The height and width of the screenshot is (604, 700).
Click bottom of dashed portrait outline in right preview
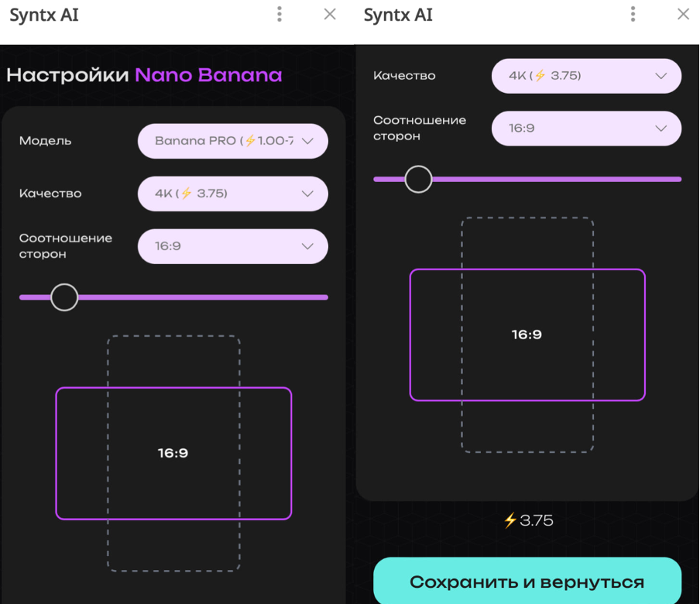click(527, 451)
